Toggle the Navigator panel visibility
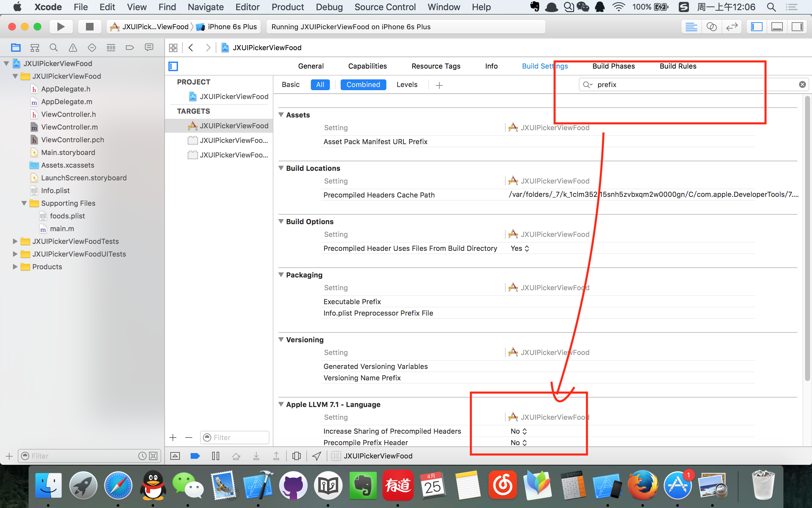Screen dimensions: 812x508 pyautogui.click(x=756, y=27)
